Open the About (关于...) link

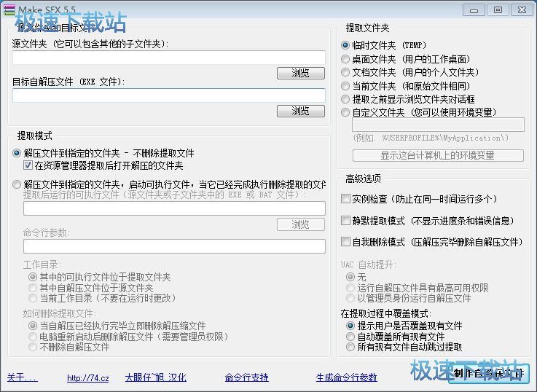(x=23, y=377)
